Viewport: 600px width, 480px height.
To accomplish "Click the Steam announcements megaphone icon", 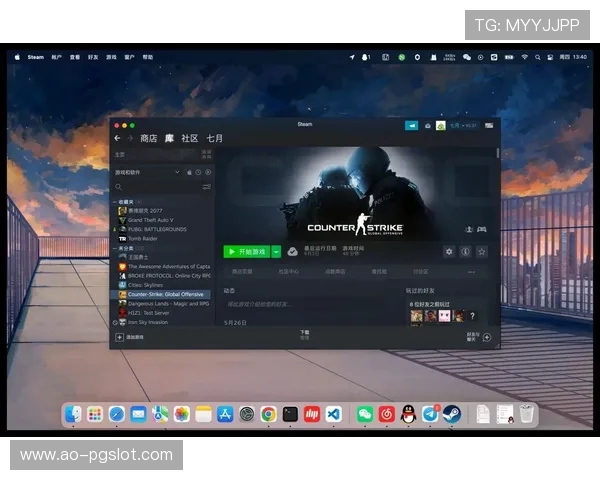I will click(x=411, y=126).
